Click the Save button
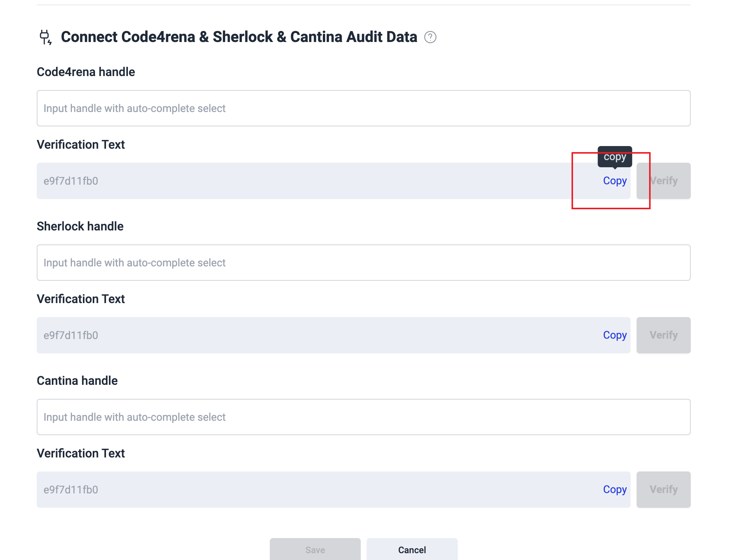Viewport: 732px width, 560px height. click(315, 549)
